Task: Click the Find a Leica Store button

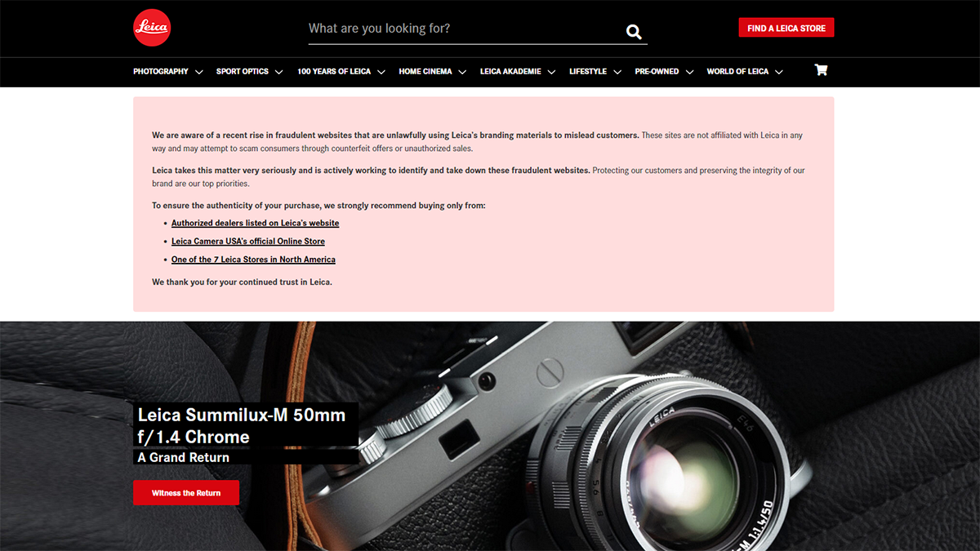Action: pos(786,28)
